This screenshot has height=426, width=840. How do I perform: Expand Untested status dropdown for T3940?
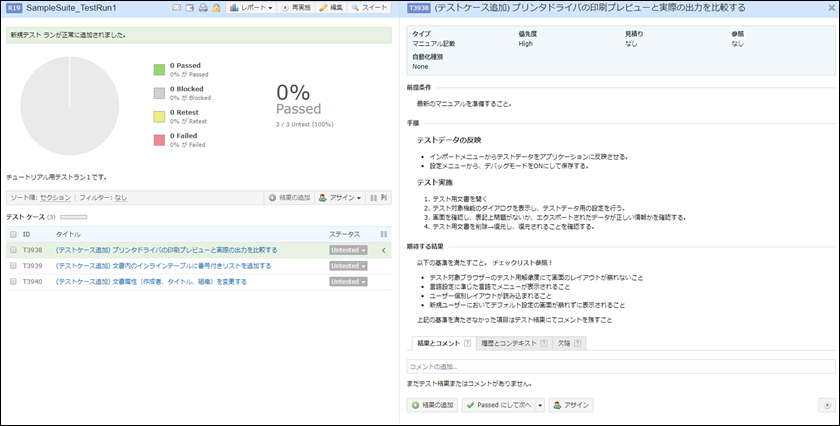(349, 282)
